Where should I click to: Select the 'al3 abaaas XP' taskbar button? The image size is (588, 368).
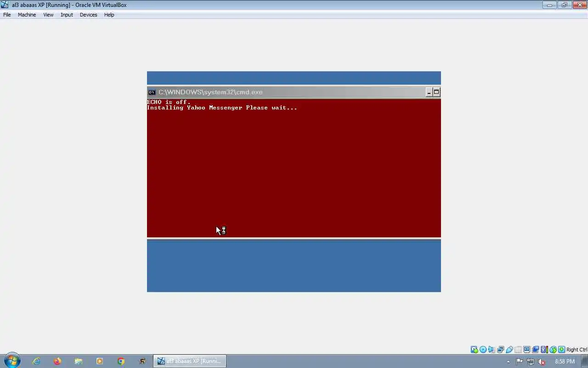[x=190, y=361]
